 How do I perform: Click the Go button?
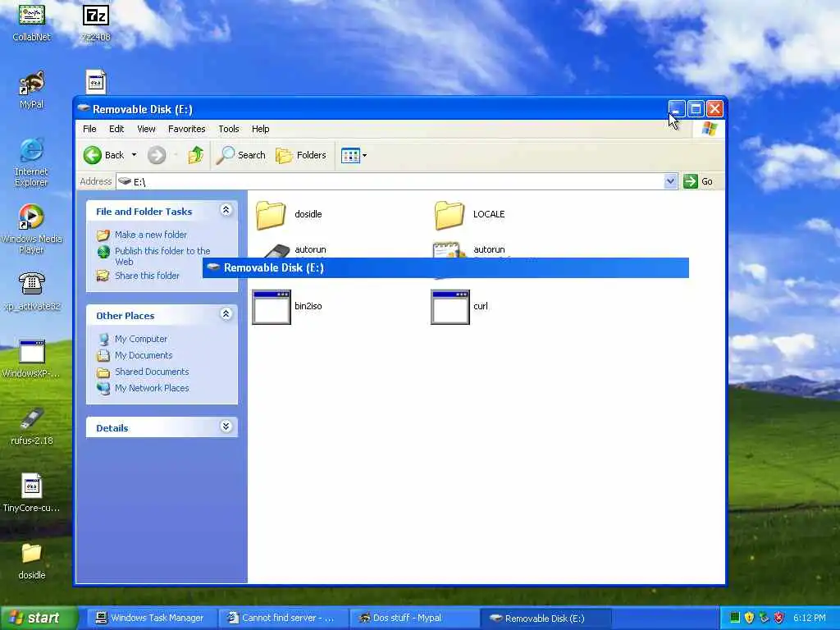point(698,181)
